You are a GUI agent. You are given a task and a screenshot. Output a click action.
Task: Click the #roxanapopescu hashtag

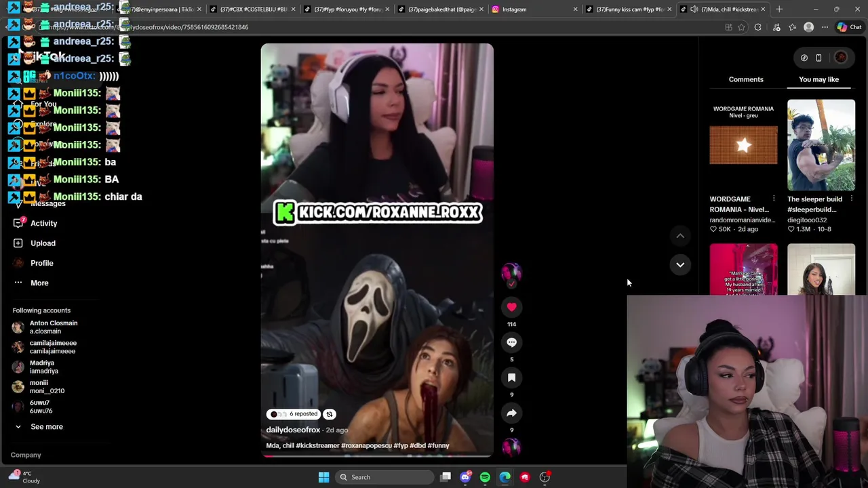tap(366, 445)
